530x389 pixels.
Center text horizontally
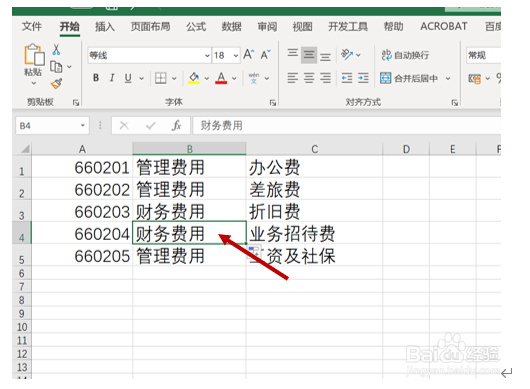tap(309, 78)
